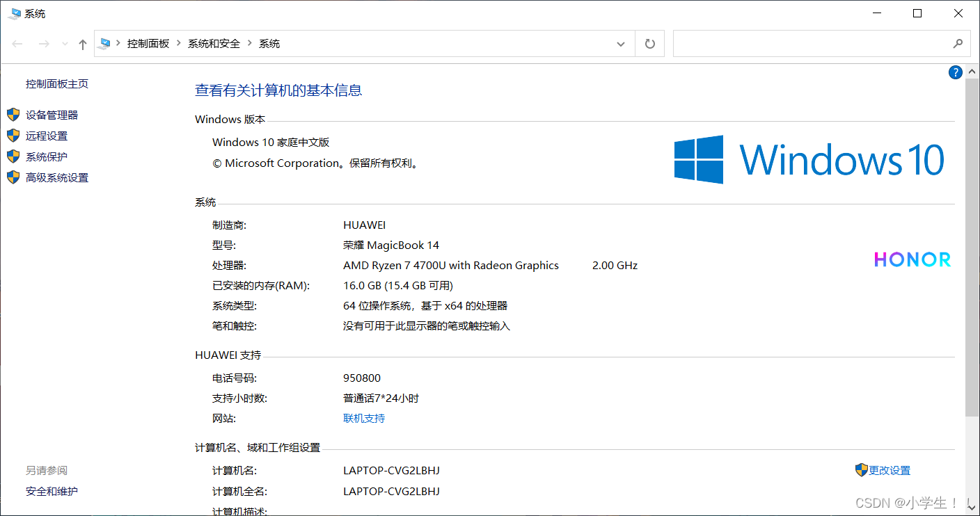Click Windows 10 家庭中文版 text
980x516 pixels.
click(271, 142)
